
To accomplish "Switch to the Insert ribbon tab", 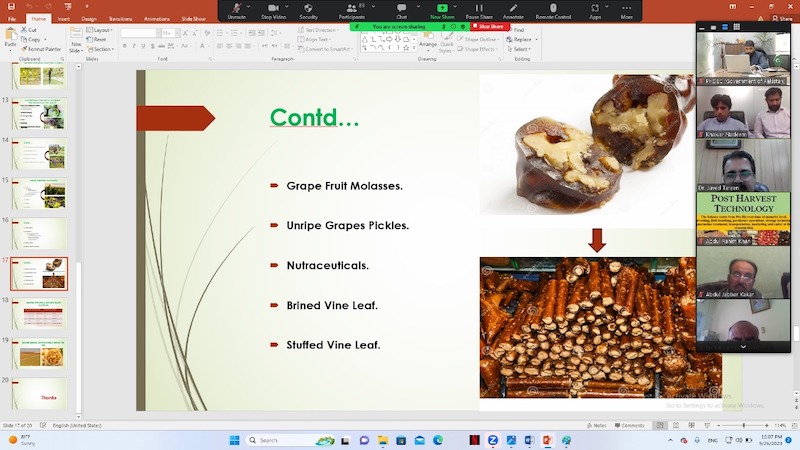I will coord(64,18).
